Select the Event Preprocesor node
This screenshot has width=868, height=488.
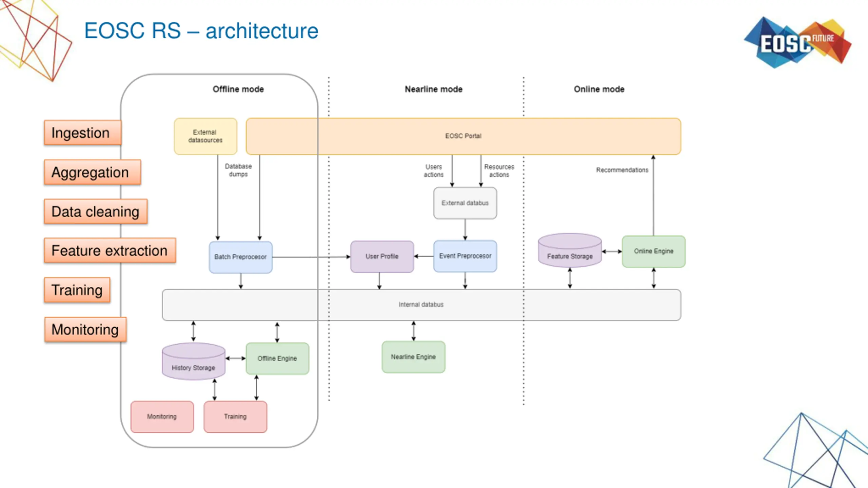[x=465, y=256]
